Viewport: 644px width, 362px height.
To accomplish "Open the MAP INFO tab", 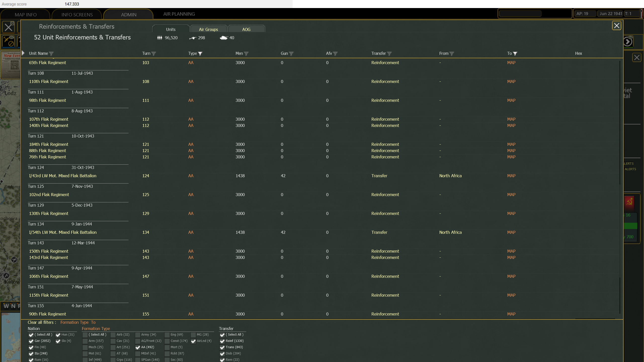I will click(x=25, y=15).
